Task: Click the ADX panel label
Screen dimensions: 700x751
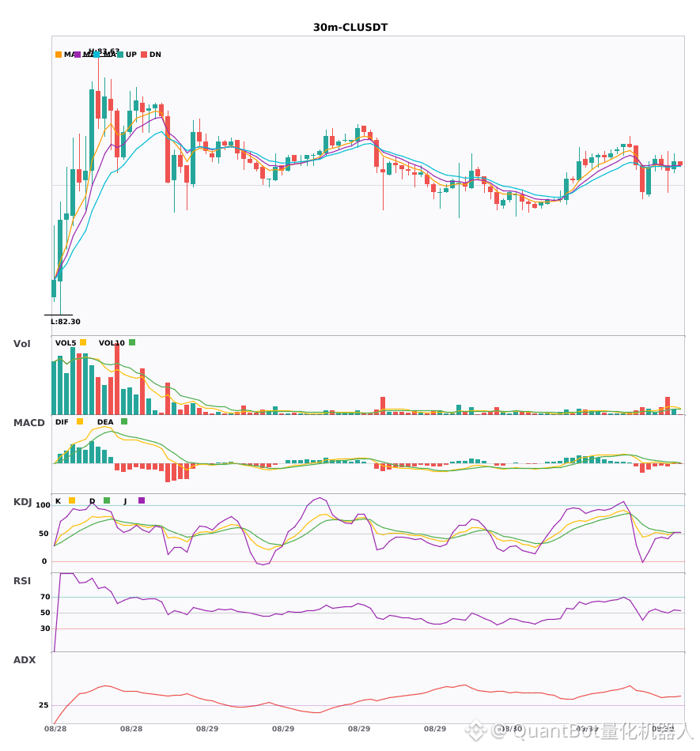Action: [x=25, y=660]
